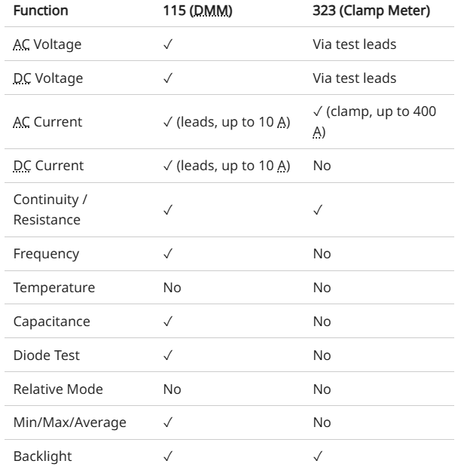Click the 323 (Clamp Meter) column header

point(371,11)
